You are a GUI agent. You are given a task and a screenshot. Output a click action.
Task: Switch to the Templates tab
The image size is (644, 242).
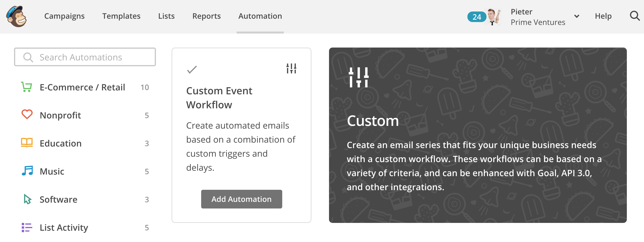[x=121, y=16]
